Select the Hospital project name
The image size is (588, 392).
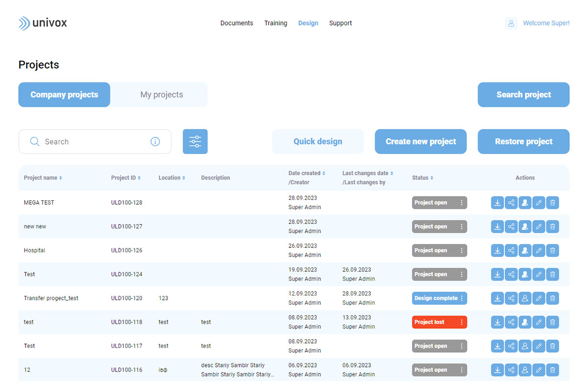click(34, 250)
